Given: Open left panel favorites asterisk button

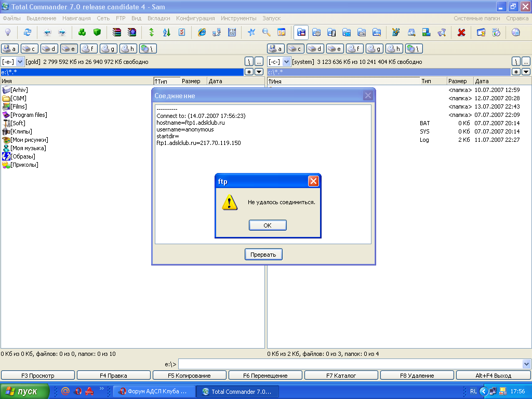Looking at the screenshot, I should (249, 72).
